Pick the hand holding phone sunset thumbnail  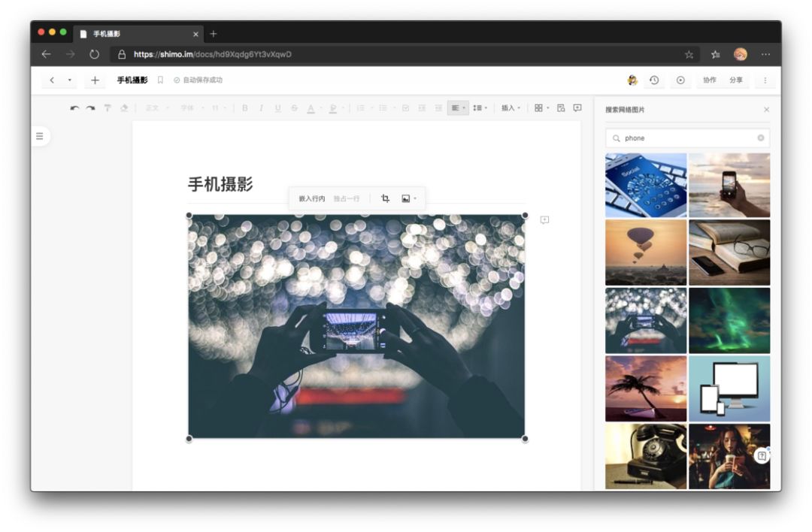[729, 186]
